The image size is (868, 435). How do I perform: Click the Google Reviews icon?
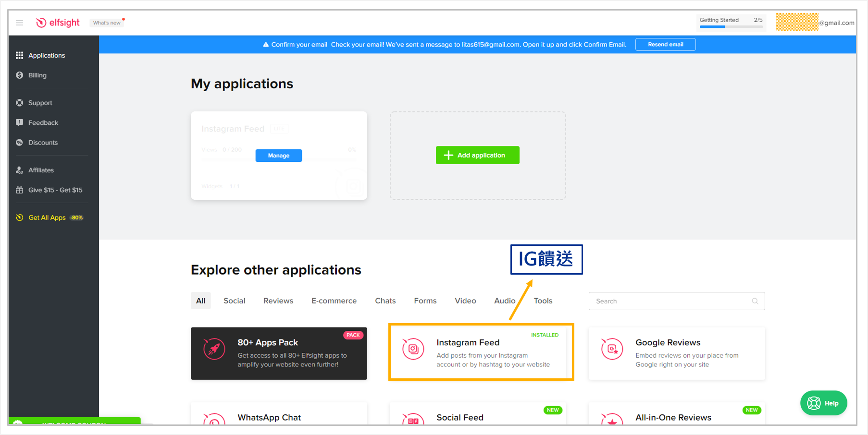(x=611, y=349)
